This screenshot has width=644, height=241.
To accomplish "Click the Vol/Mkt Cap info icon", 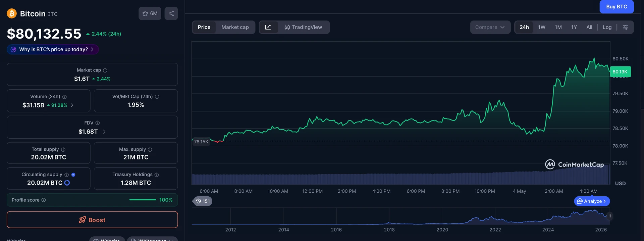I will (x=157, y=97).
